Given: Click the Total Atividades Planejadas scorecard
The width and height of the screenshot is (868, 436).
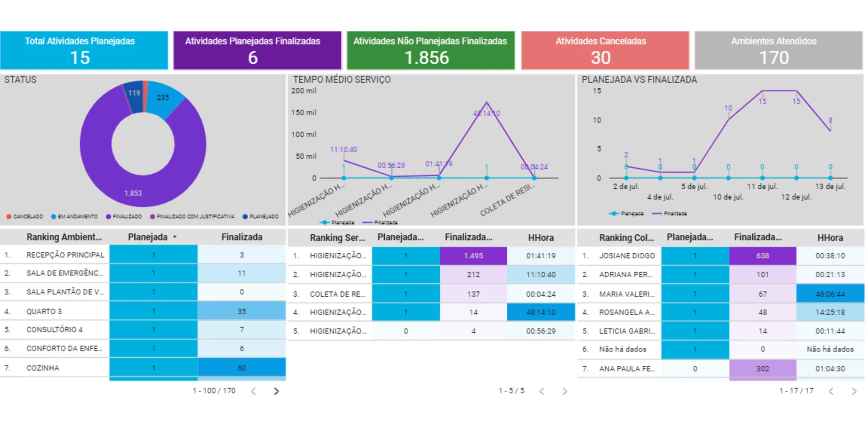Looking at the screenshot, I should pos(84,50).
